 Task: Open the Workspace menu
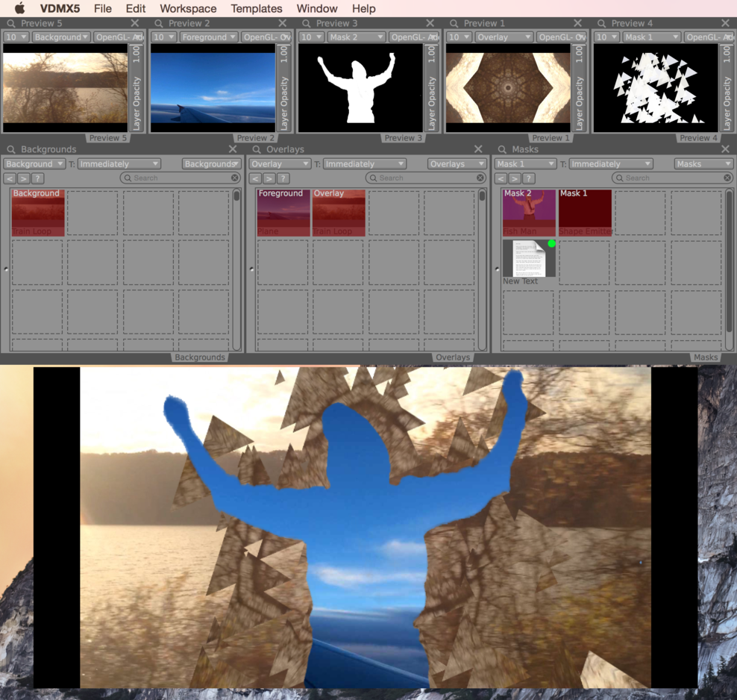pos(188,8)
